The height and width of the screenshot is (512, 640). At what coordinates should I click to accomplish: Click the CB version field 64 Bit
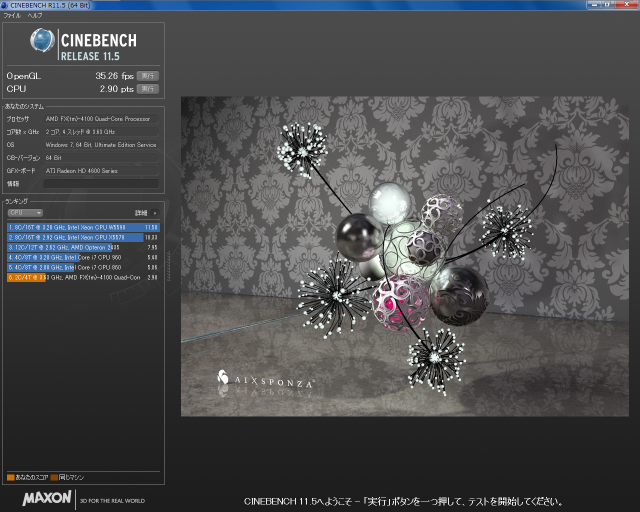[x=101, y=158]
